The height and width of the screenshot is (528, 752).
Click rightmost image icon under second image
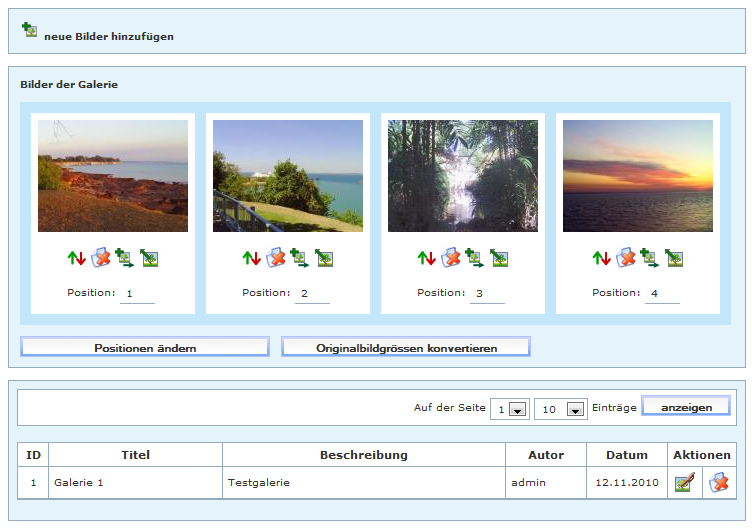(324, 258)
